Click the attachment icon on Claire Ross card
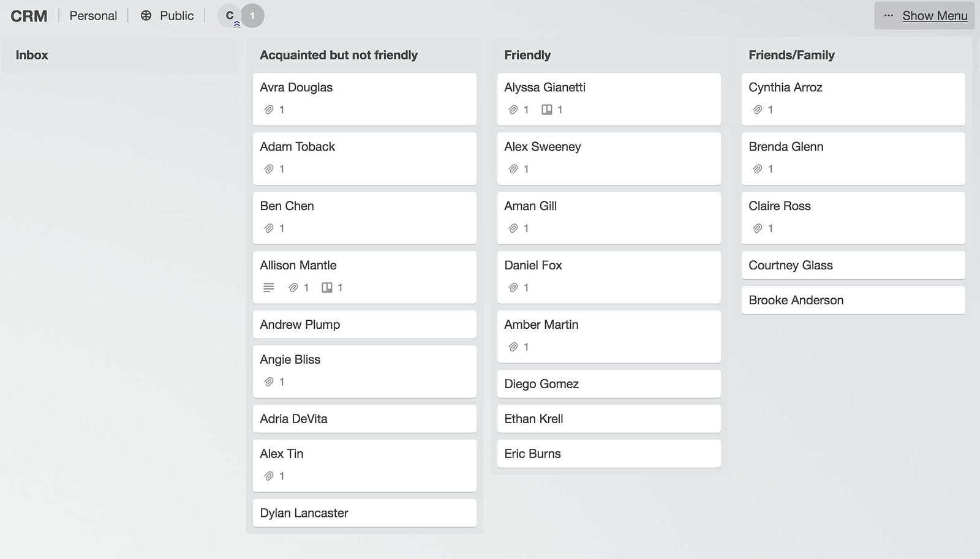 tap(758, 228)
